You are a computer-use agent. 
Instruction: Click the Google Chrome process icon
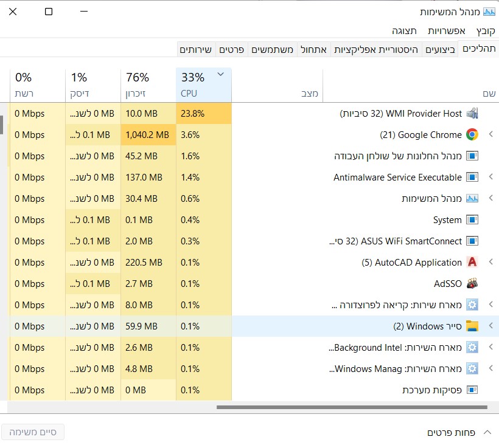pyautogui.click(x=472, y=134)
